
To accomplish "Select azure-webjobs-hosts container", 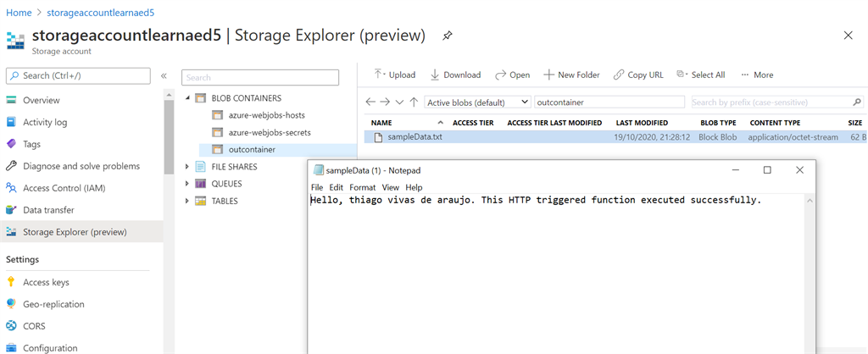I will pyautogui.click(x=266, y=116).
